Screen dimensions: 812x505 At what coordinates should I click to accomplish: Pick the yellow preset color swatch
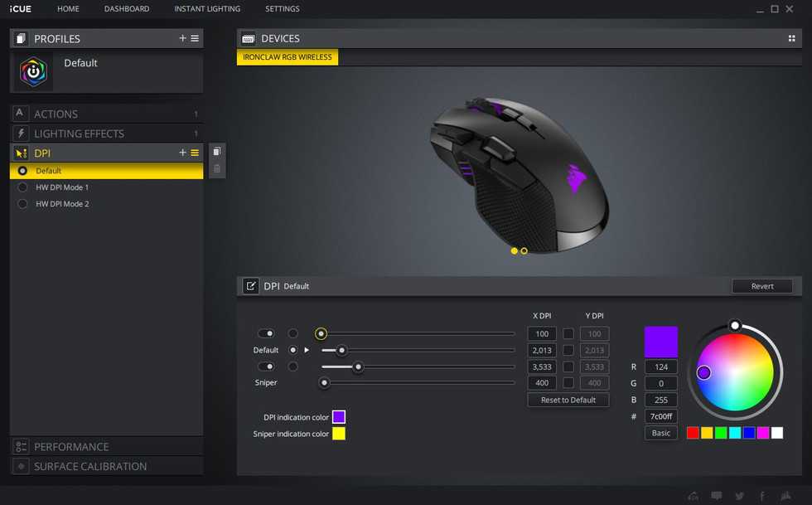[707, 433]
